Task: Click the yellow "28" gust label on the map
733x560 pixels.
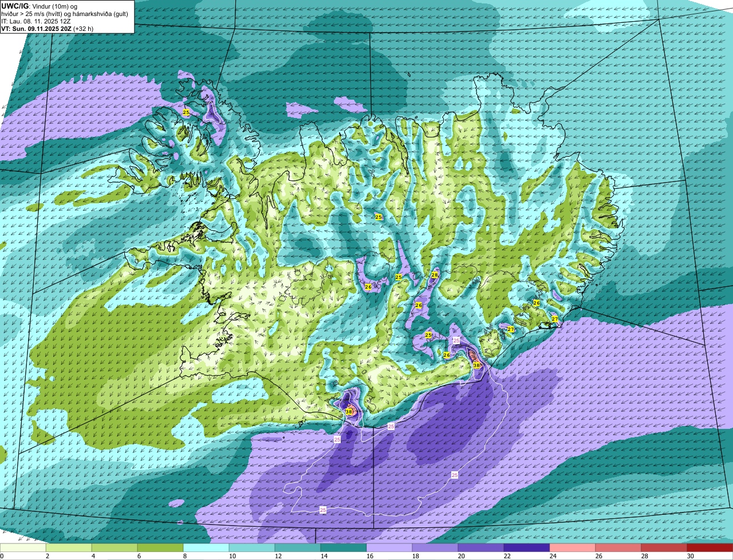Action: click(435, 275)
